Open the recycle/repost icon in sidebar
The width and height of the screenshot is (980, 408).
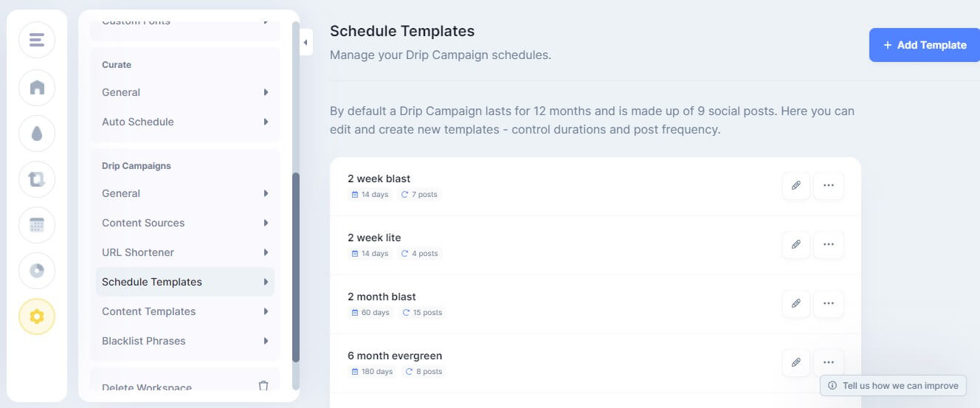pos(37,179)
